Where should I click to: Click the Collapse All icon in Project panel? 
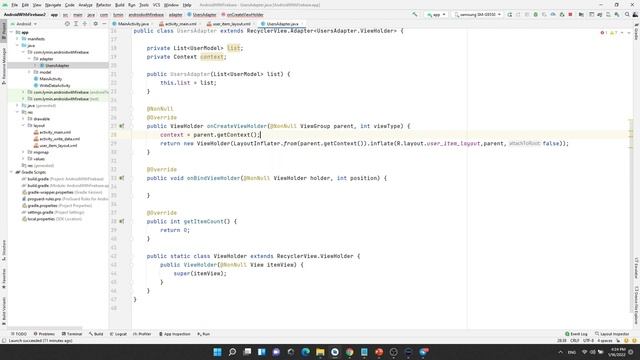[85, 24]
